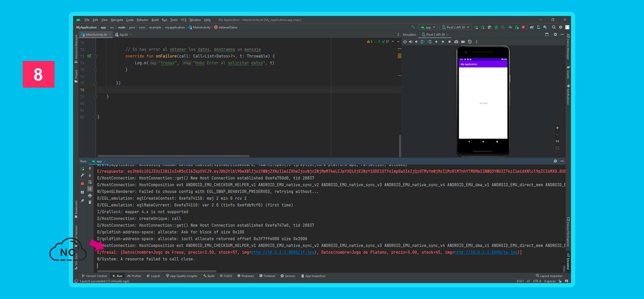Click the emulator power button
The image size is (644, 299).
[x=404, y=42]
